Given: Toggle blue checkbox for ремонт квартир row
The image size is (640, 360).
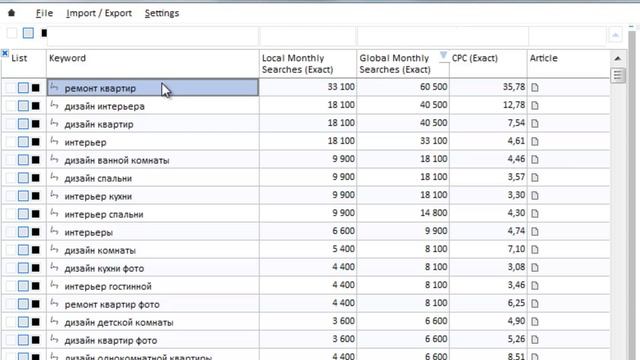Looking at the screenshot, I should coord(23,88).
